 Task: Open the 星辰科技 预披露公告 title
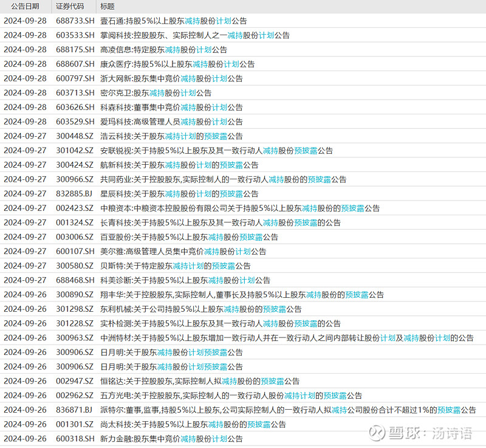(179, 194)
